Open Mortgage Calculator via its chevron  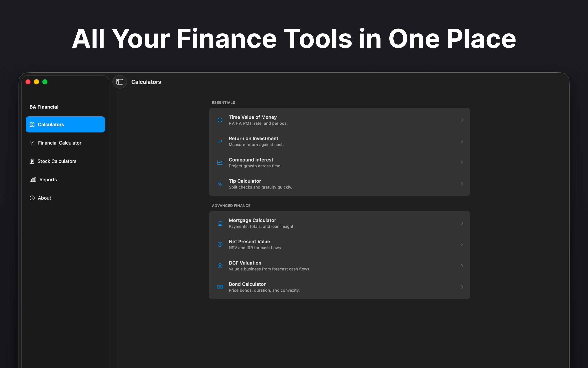tap(462, 223)
